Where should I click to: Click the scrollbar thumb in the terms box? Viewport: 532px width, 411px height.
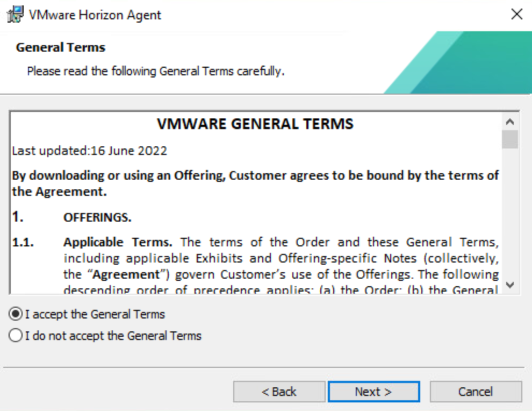(511, 139)
